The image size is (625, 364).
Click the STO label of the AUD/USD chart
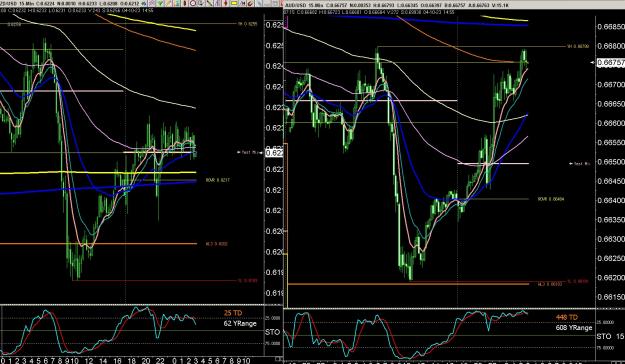click(604, 336)
